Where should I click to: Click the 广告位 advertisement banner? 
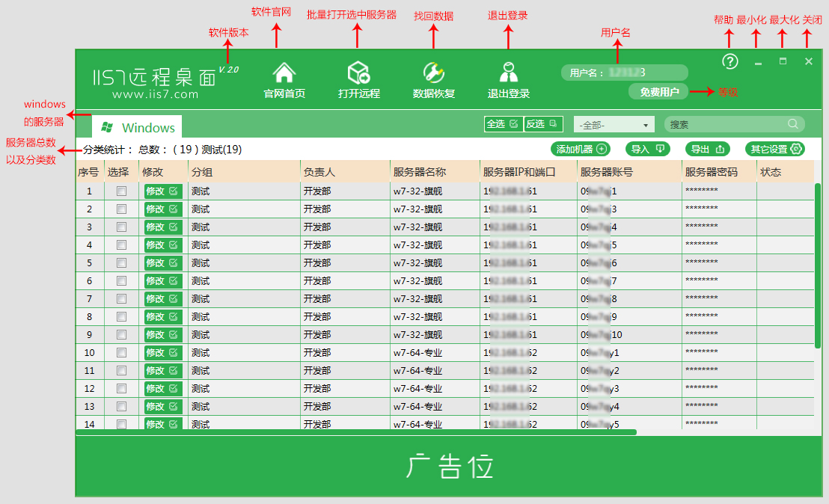449,466
